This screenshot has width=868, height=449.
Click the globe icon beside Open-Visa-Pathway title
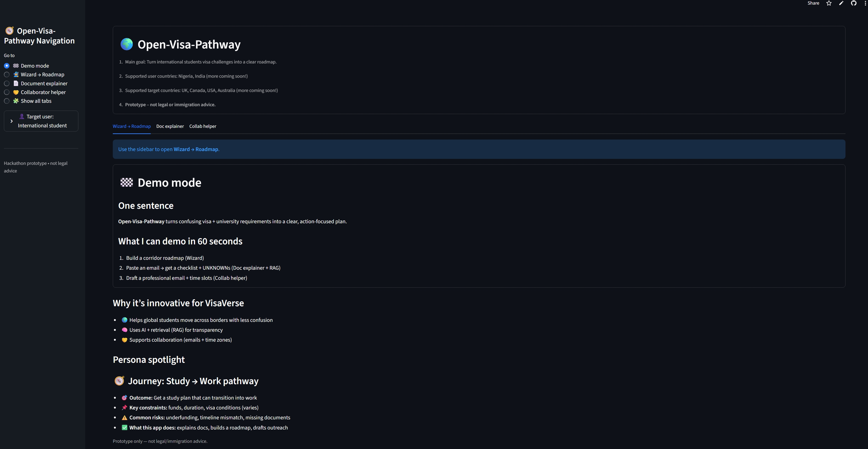127,44
